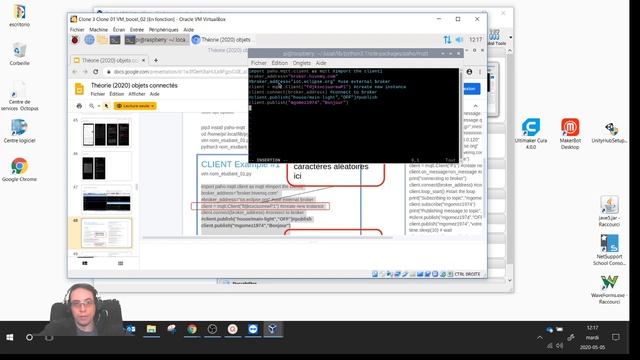Open VirtualBox Machine menu

pyautogui.click(x=98, y=30)
